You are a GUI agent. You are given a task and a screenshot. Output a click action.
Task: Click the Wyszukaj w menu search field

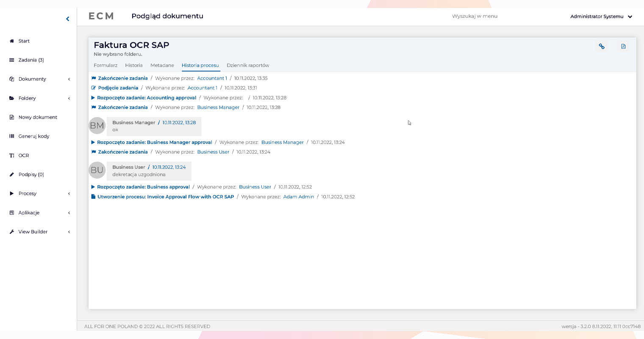475,16
